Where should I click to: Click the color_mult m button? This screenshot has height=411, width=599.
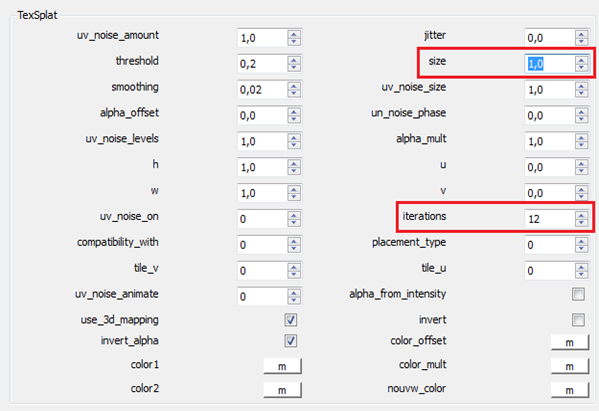570,366
